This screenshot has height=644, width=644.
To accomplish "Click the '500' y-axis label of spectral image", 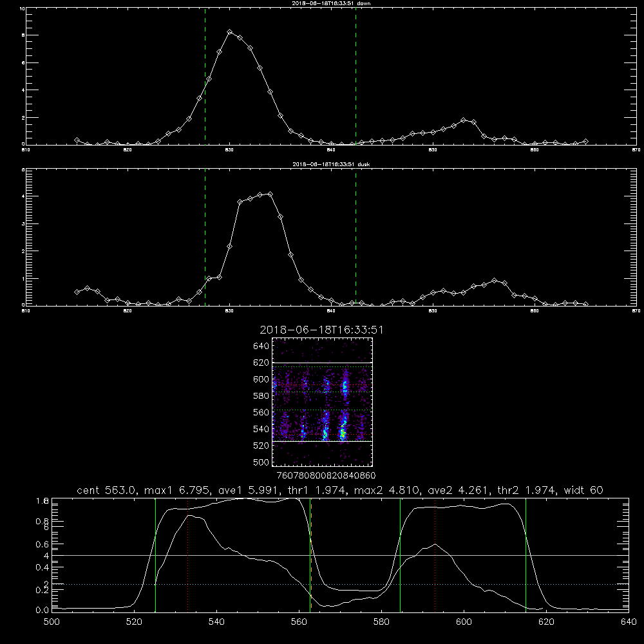I will [261, 462].
